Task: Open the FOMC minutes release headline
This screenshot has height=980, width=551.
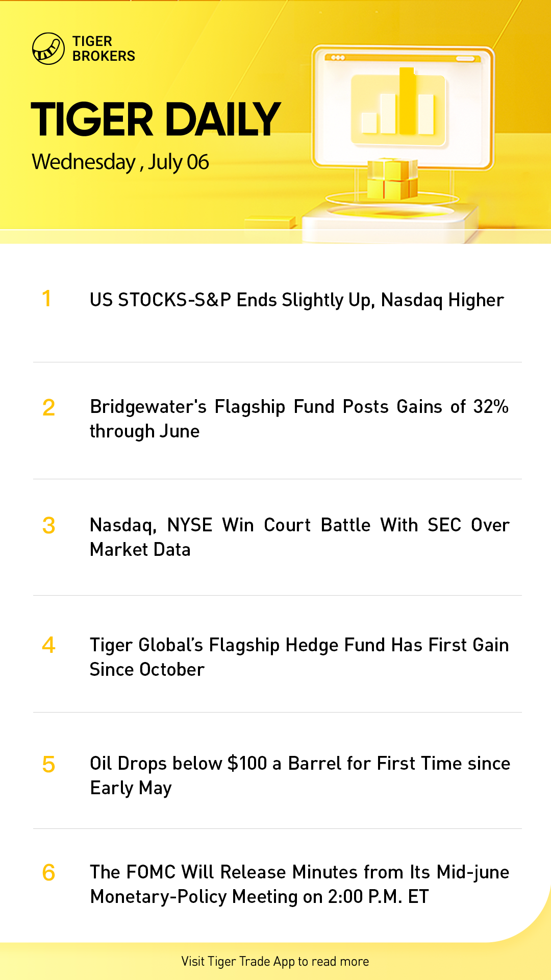Action: 299,884
